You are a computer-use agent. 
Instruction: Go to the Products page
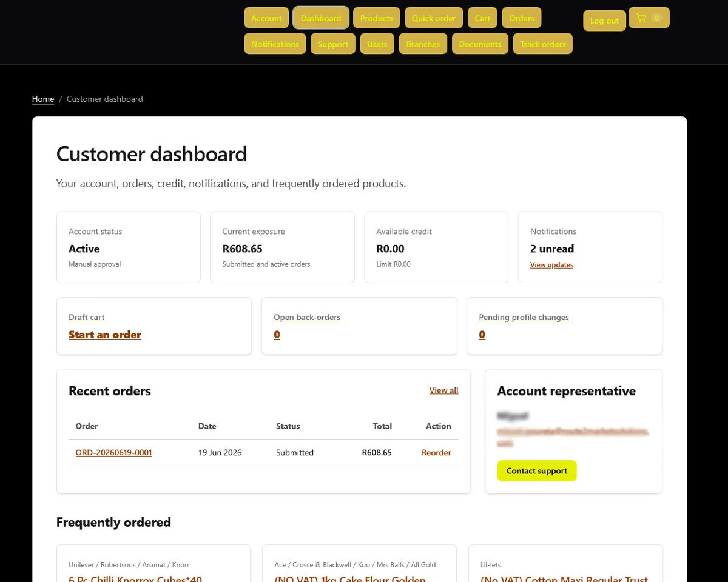(x=377, y=18)
